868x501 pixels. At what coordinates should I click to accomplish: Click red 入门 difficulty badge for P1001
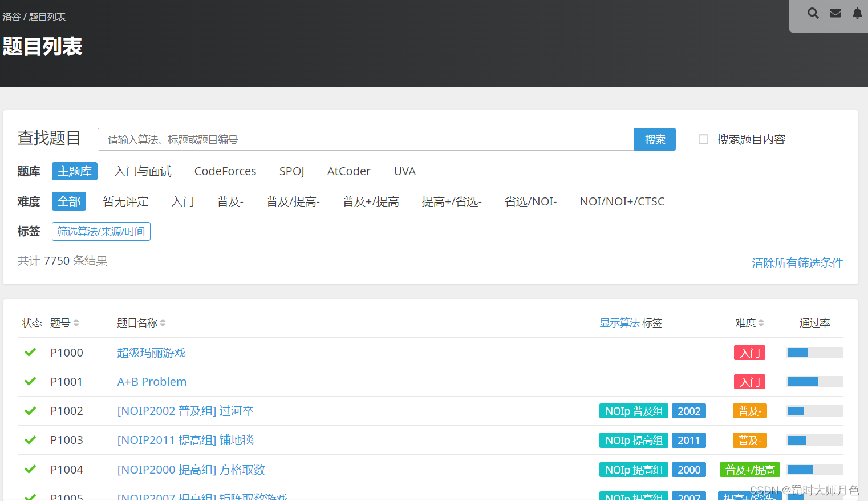coord(749,382)
